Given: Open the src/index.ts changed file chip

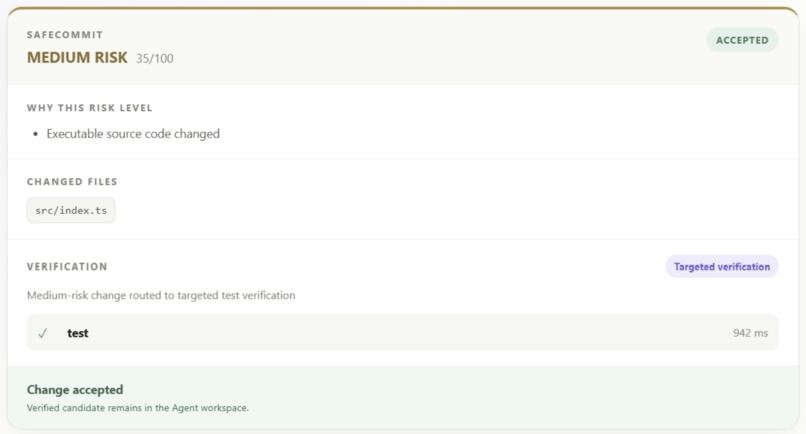Looking at the screenshot, I should (x=71, y=210).
